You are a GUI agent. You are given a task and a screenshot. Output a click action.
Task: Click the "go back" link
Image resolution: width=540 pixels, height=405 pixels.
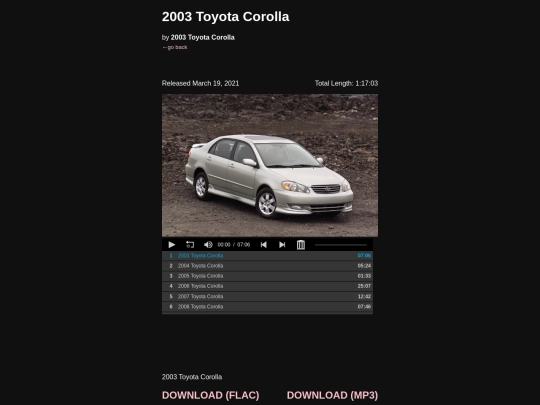click(175, 47)
